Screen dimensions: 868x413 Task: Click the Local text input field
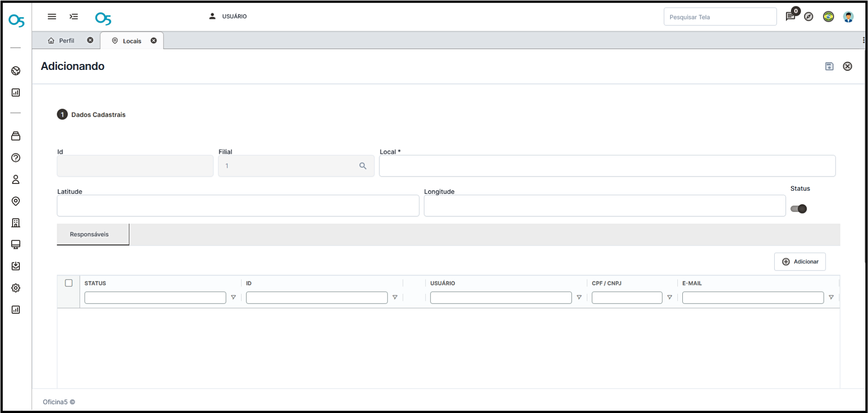click(607, 166)
